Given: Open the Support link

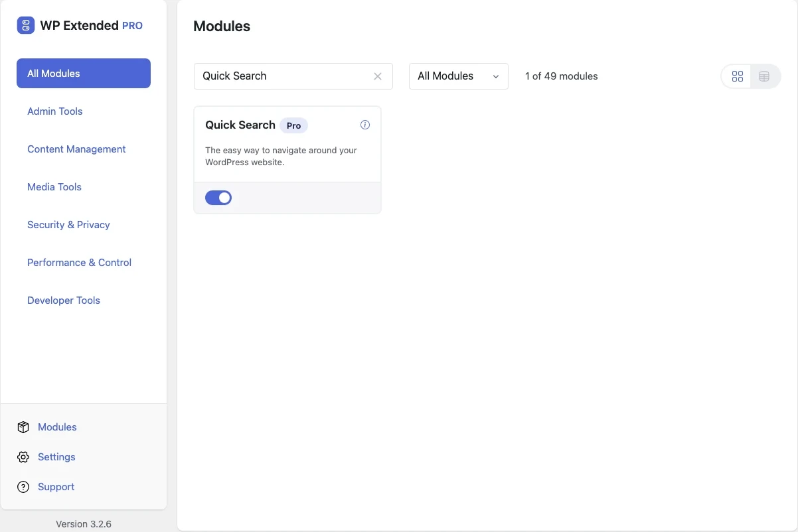Looking at the screenshot, I should (x=56, y=487).
